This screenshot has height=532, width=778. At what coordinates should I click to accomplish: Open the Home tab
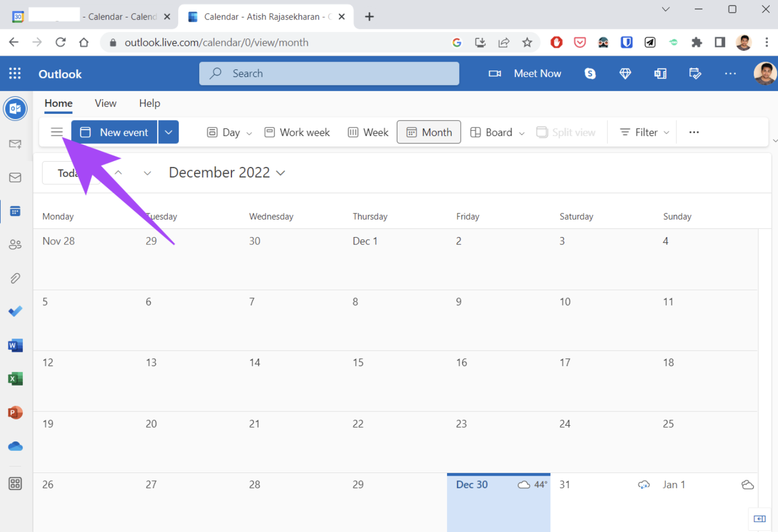tap(59, 103)
